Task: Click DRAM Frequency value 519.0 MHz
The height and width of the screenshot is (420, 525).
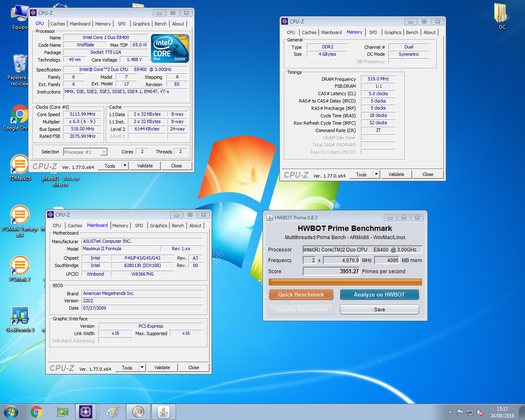Action: click(378, 79)
